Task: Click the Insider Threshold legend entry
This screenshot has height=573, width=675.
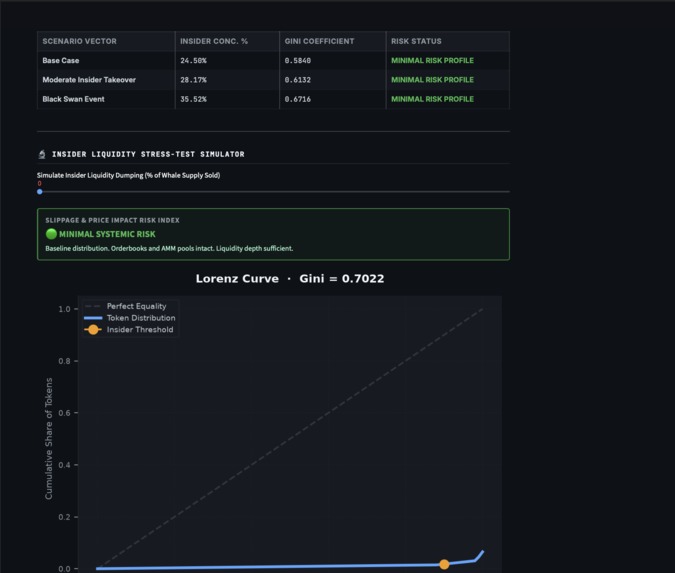Action: [129, 330]
